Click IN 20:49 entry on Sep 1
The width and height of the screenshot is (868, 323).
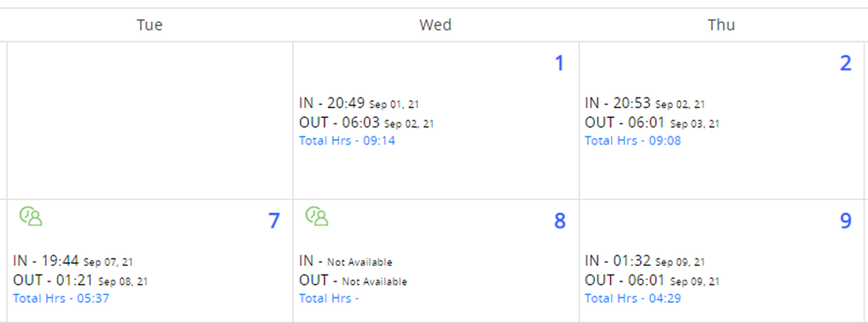364,103
